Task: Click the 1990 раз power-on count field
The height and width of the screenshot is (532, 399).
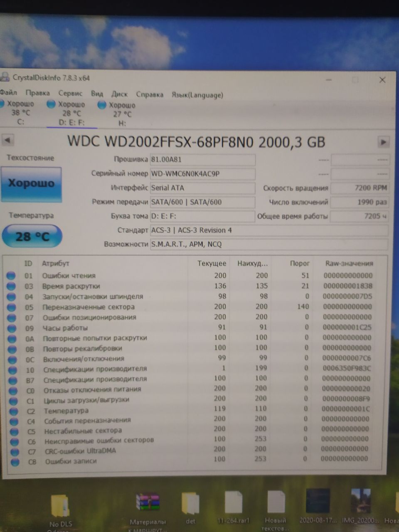Action: [x=360, y=202]
